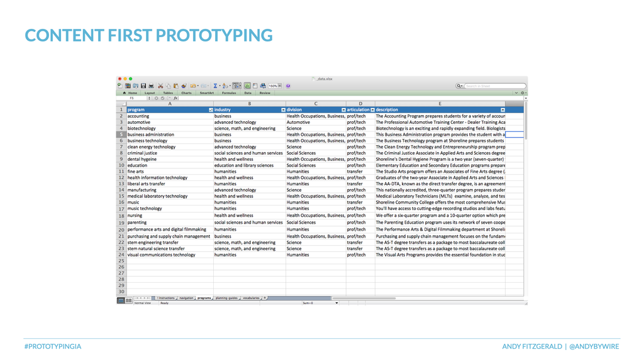Image resolution: width=644 pixels, height=362 pixels.
Task: Open the industry column filter dropdown
Action: point(283,110)
